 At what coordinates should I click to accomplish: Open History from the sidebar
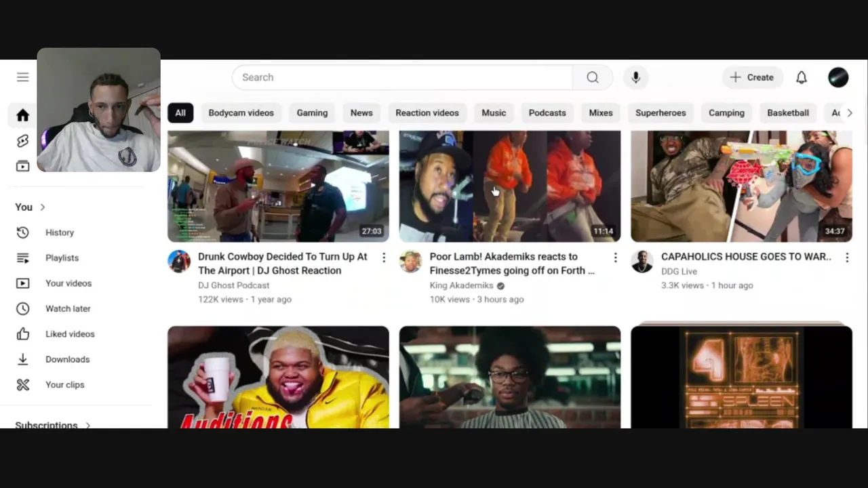(x=60, y=232)
